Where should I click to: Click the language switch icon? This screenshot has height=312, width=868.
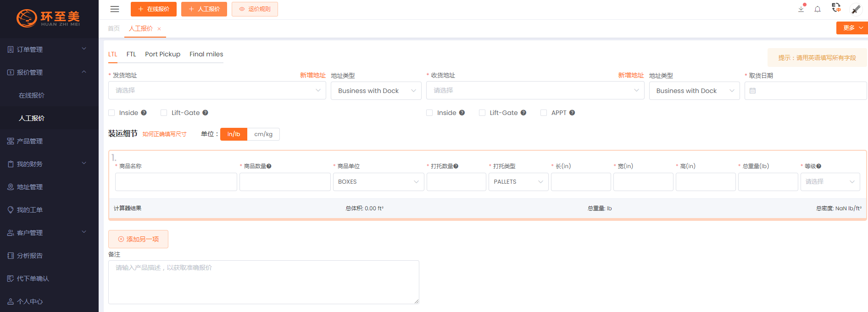pyautogui.click(x=836, y=8)
